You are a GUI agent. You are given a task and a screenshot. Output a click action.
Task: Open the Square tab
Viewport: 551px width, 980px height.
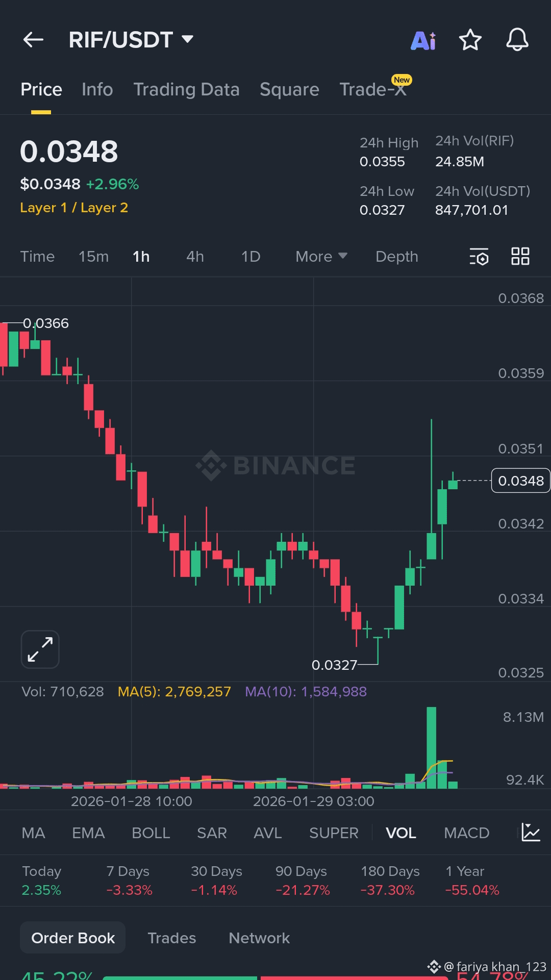[289, 90]
